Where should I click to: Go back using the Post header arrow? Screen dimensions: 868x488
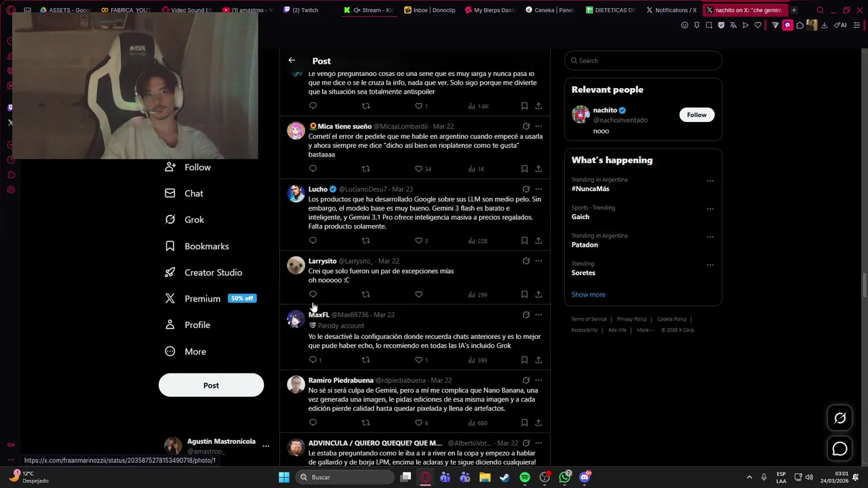pos(292,60)
